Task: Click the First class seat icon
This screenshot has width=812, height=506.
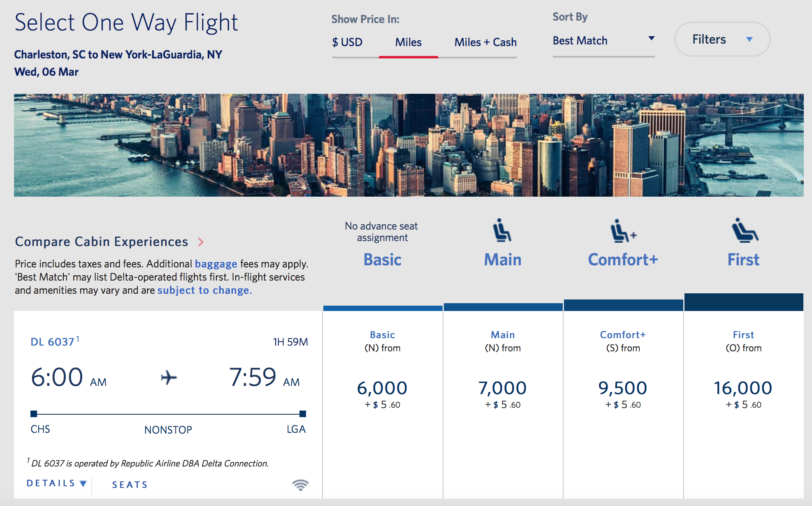Action: pos(745,230)
